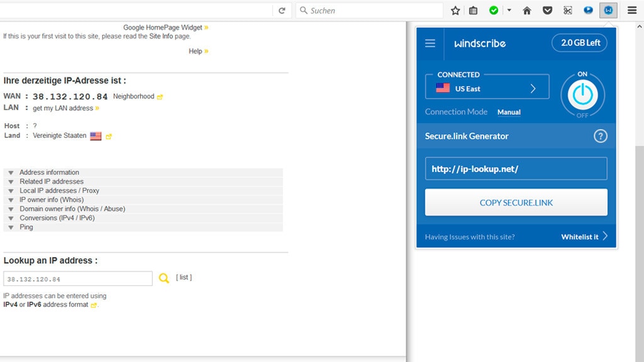The height and width of the screenshot is (362, 644).
Task: Save page with the Pocket icon
Action: [x=547, y=11]
